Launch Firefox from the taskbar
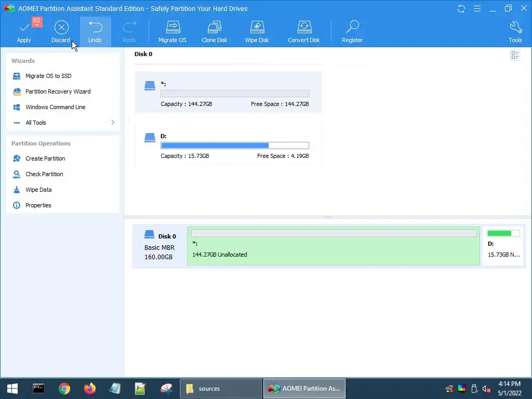This screenshot has height=399, width=532. tap(90, 389)
